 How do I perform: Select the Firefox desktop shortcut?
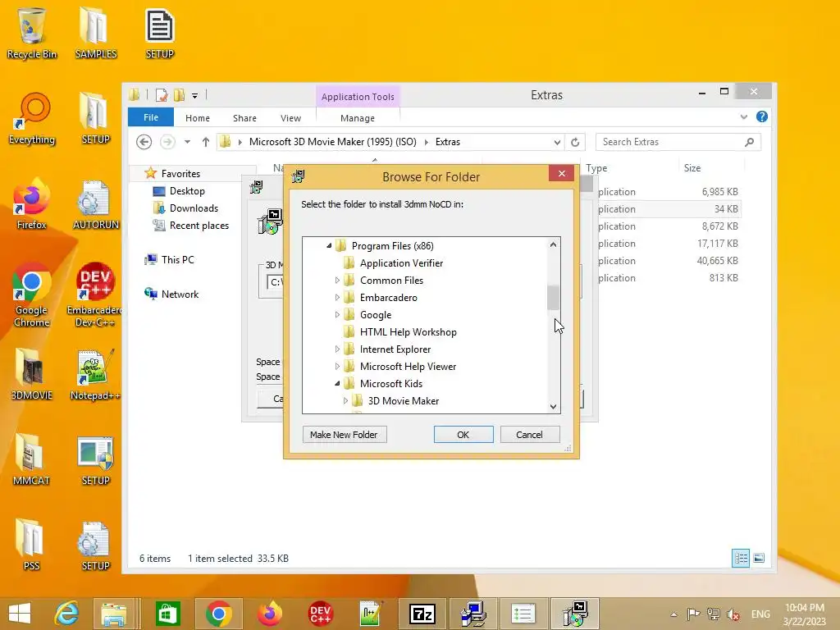tap(32, 204)
